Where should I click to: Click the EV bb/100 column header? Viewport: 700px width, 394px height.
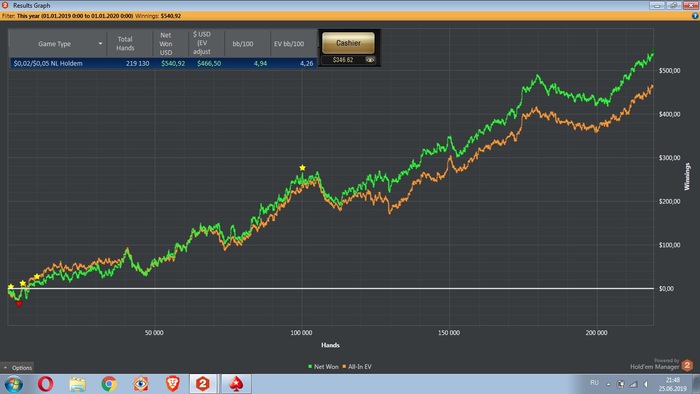tap(289, 44)
